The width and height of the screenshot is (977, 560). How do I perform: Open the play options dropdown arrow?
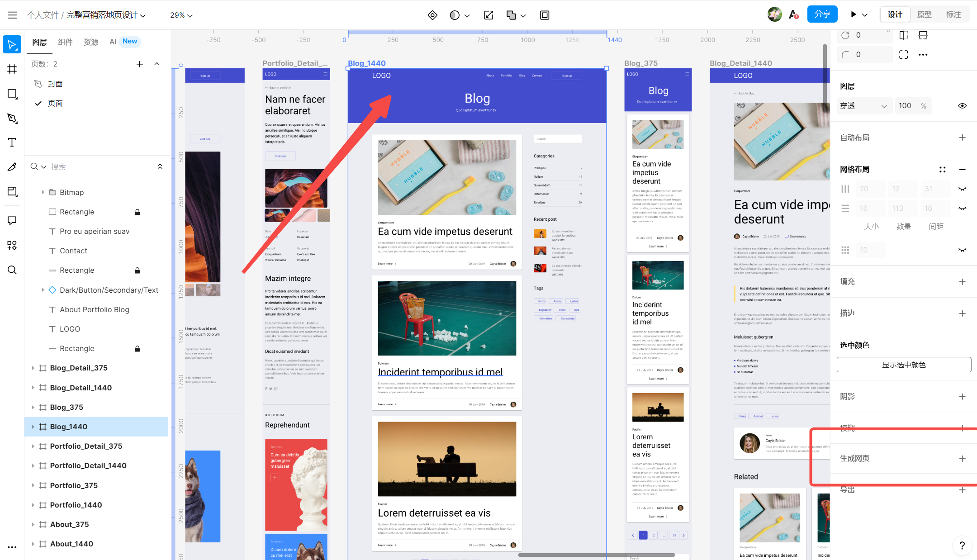pyautogui.click(x=864, y=15)
